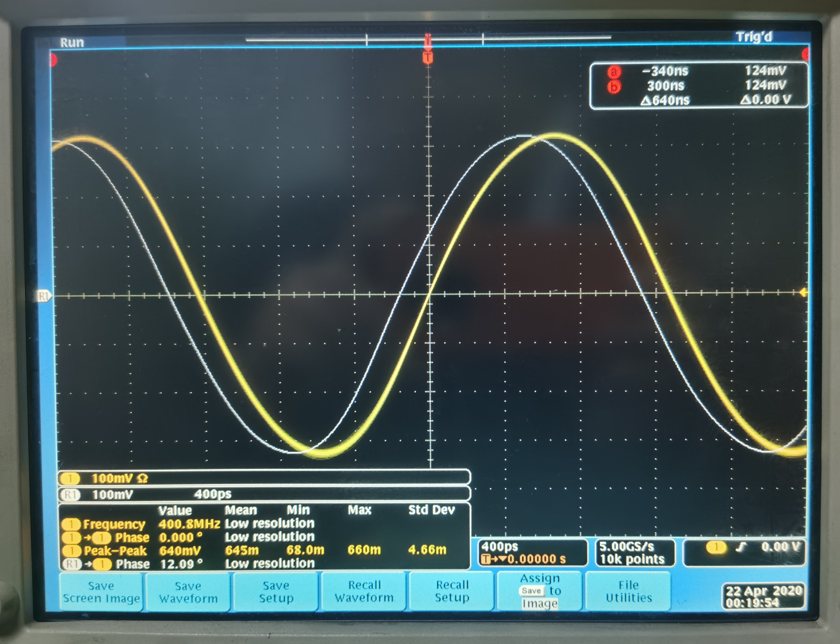The height and width of the screenshot is (644, 840).
Task: Click the 0.00000 s trigger delay readout
Action: pyautogui.click(x=537, y=559)
